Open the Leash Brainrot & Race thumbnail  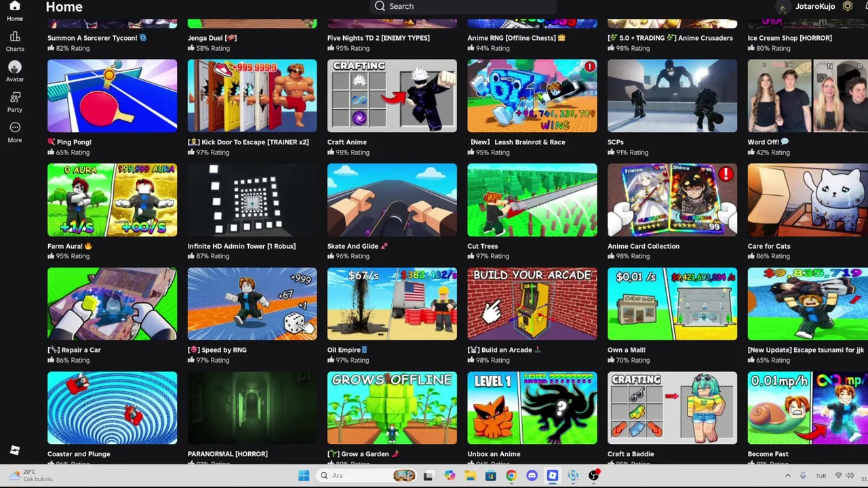532,96
